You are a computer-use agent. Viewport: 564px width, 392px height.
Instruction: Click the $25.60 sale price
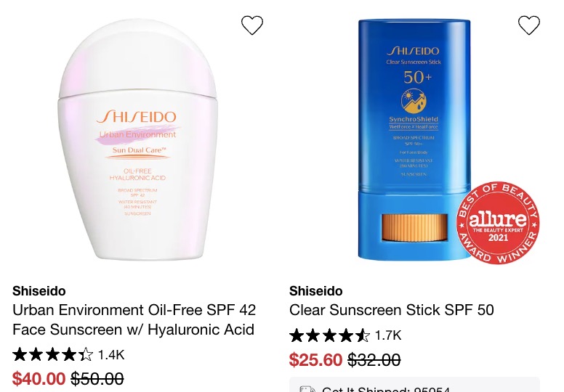316,359
